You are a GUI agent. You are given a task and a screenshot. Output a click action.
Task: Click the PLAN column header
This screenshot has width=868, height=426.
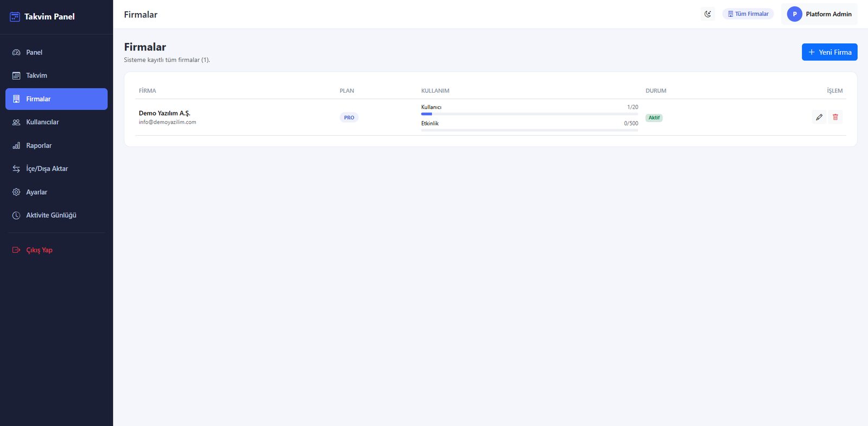347,91
